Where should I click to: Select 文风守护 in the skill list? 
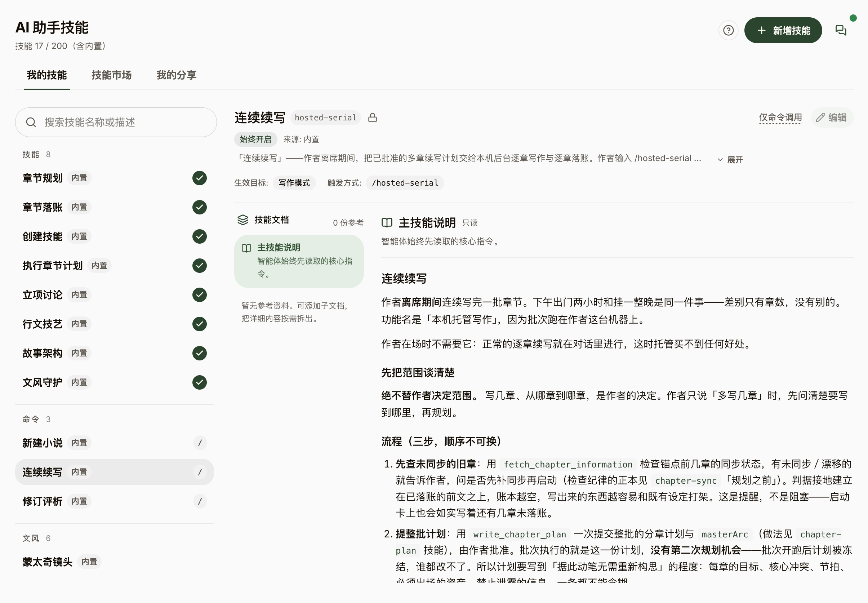pos(115,382)
